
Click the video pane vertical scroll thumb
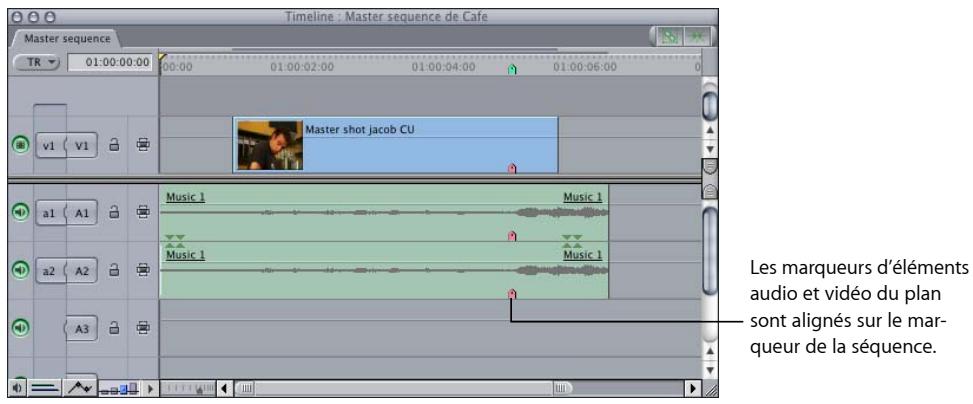point(710,105)
